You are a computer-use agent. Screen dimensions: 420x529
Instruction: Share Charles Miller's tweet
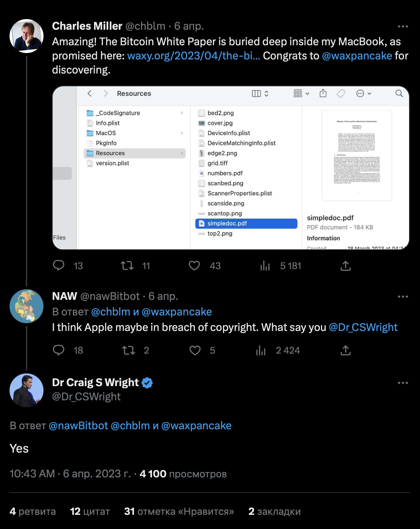click(345, 266)
